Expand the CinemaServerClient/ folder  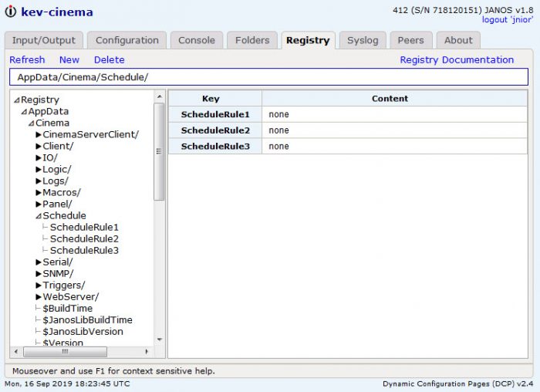pos(39,135)
